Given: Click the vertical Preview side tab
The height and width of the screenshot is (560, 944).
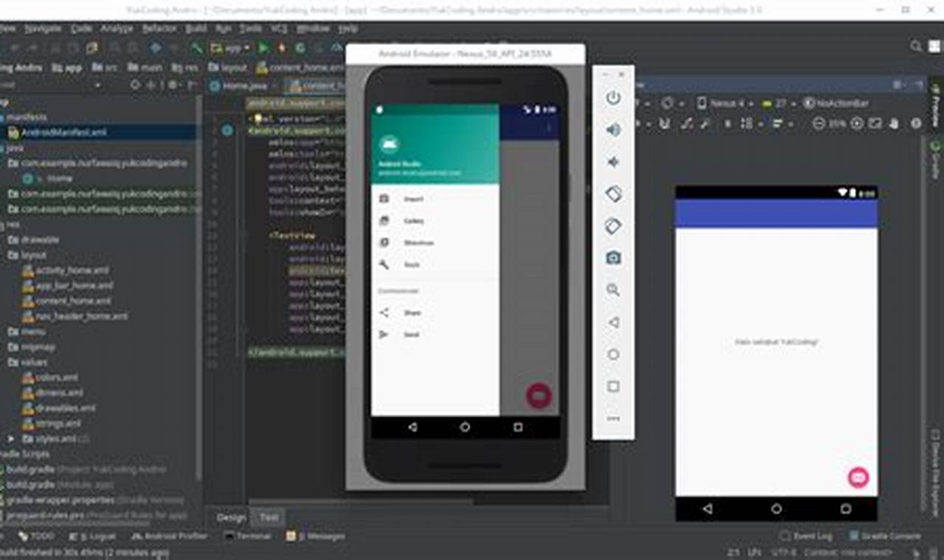Looking at the screenshot, I should [x=934, y=107].
